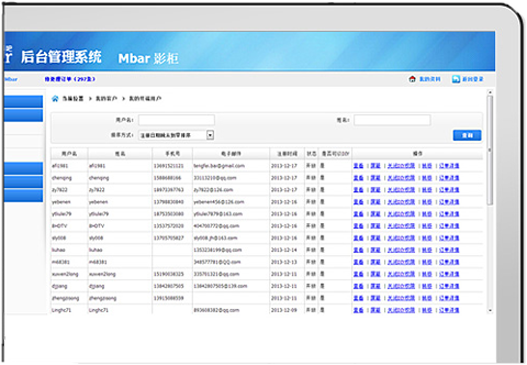Viewport: 527px width, 365px height.
Task: Click the blue 查询 search button
Action: pos(467,135)
